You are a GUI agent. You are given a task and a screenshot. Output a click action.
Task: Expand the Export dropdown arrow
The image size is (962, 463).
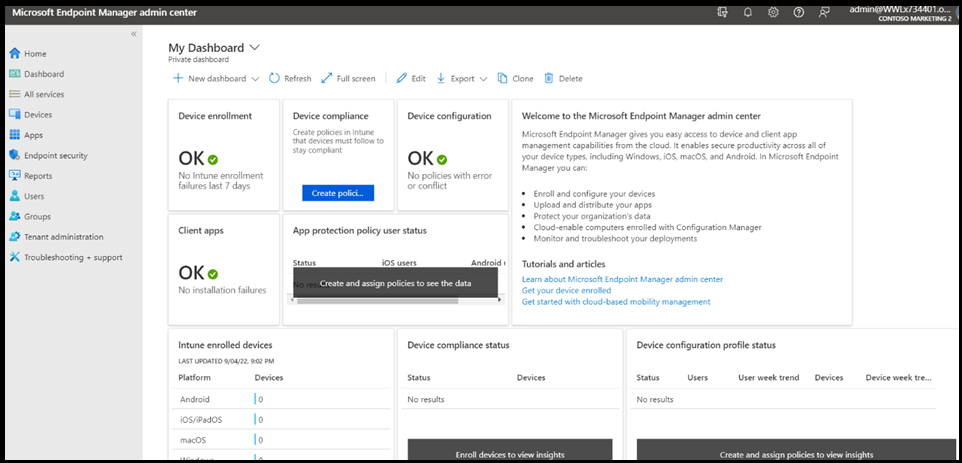(483, 79)
